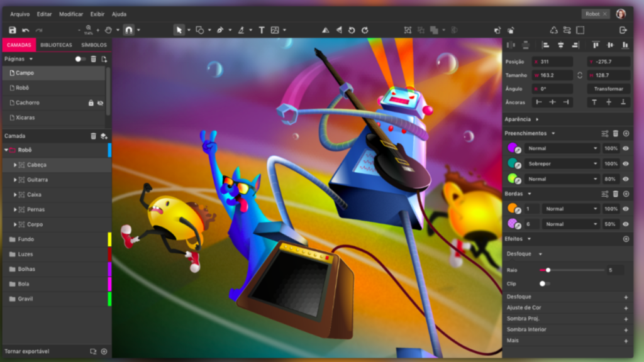
Task: Expand the Pernas layer
Action: [15, 210]
